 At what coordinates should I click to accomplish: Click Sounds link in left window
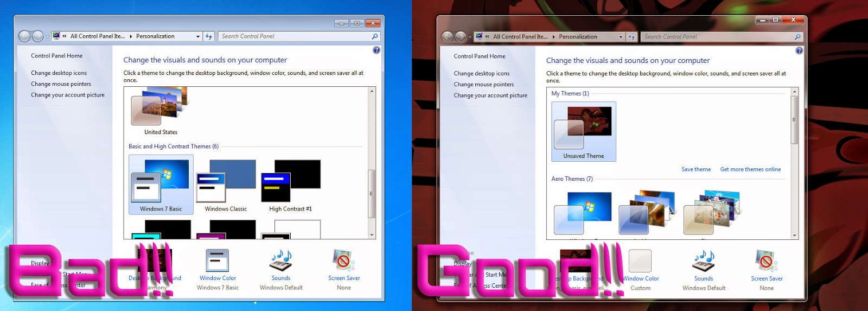pos(281,278)
